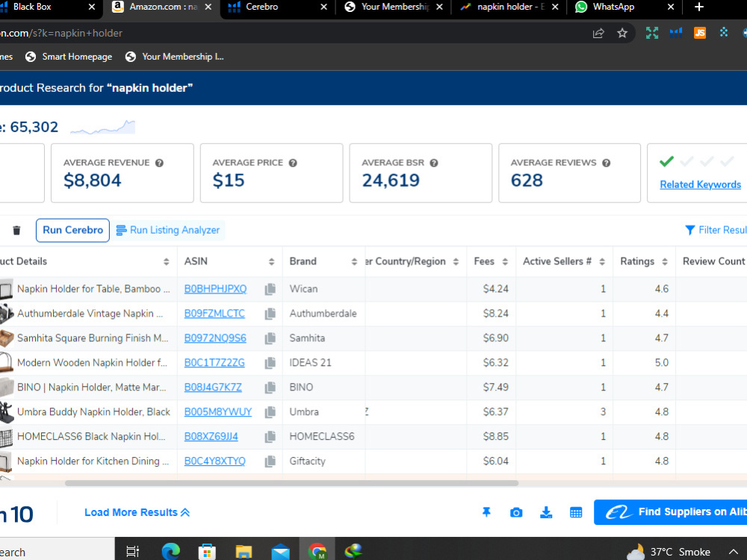Open Related Keywords link
The width and height of the screenshot is (747, 560).
[x=701, y=184]
